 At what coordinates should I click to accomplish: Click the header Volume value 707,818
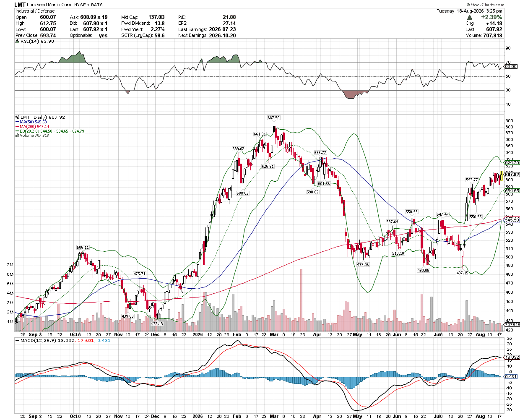tap(492, 36)
